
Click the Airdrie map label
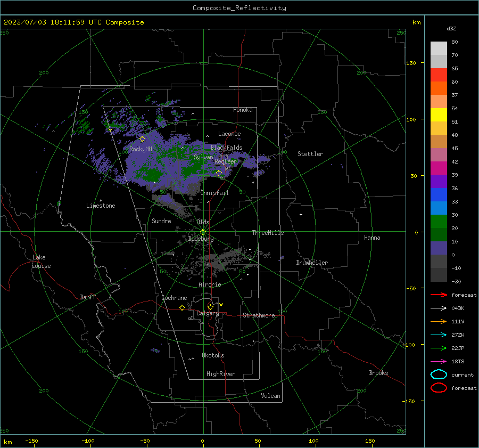pyautogui.click(x=210, y=284)
